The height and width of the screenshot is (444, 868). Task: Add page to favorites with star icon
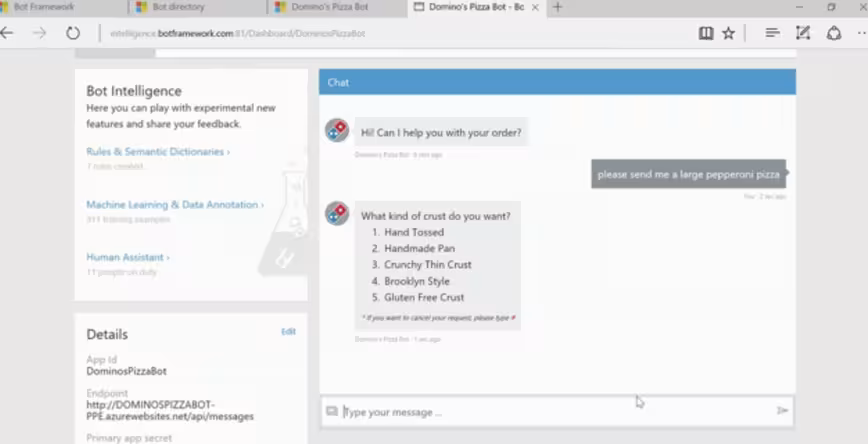coord(728,33)
